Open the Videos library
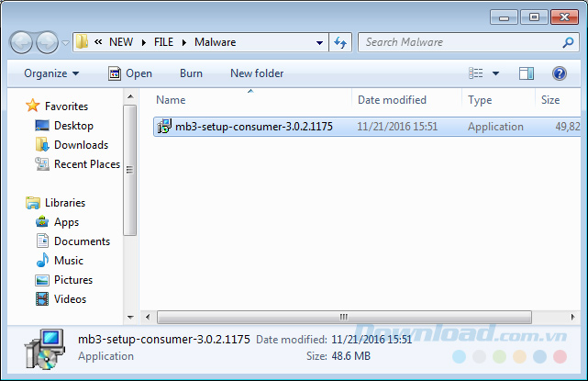Screen dimensions: 588x381 click(70, 299)
